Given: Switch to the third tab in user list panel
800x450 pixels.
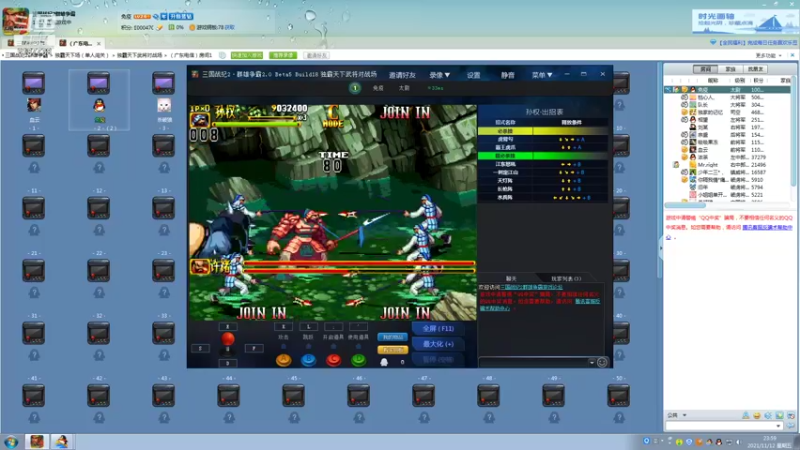Looking at the screenshot, I should pos(756,69).
